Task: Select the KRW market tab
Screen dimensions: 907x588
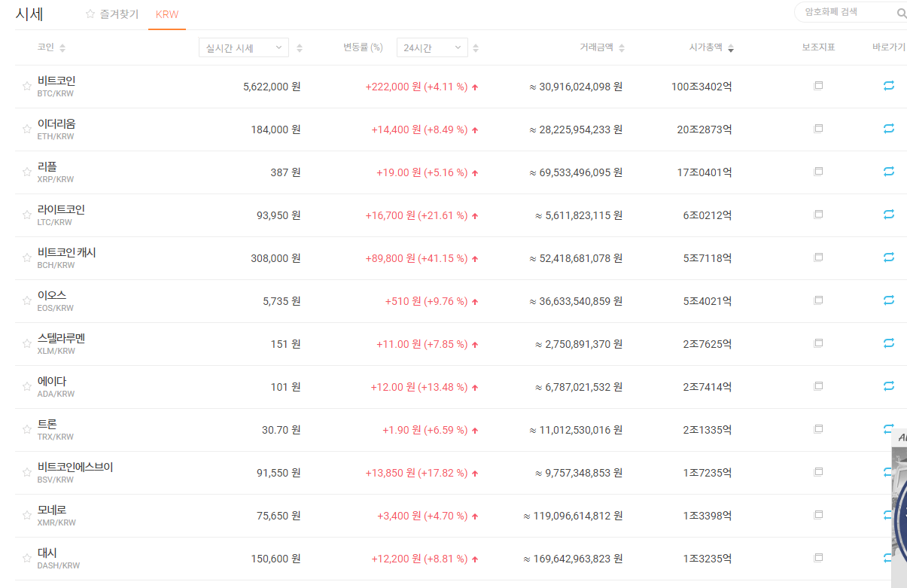Action: click(x=167, y=14)
